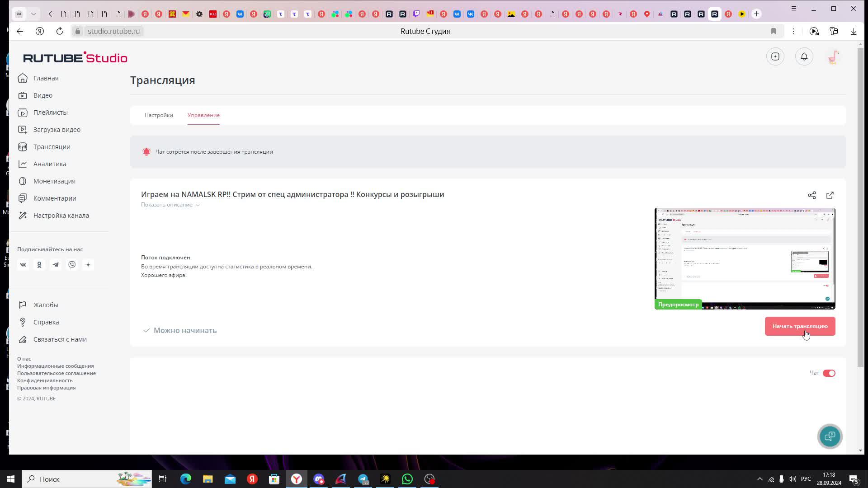Click the studio.rutube.ru address field

click(x=113, y=31)
